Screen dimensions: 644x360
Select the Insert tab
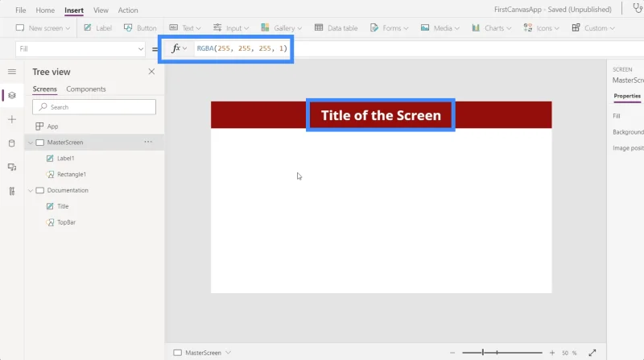(x=74, y=10)
